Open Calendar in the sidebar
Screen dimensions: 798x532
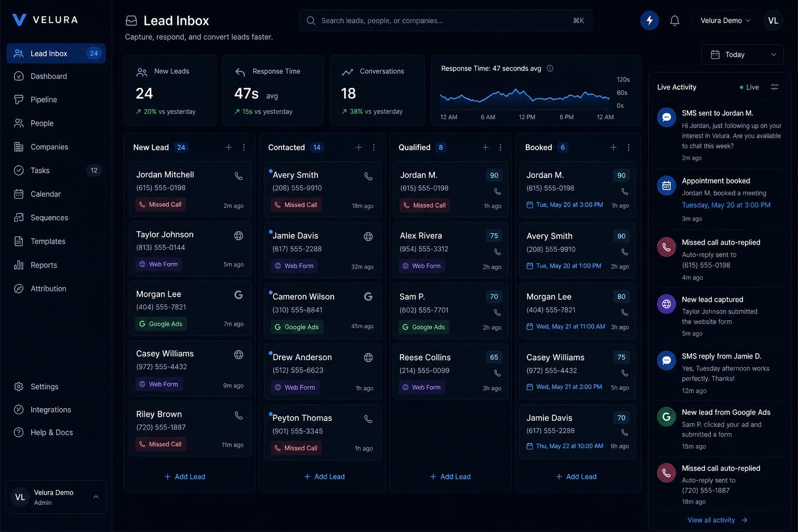(x=56, y=194)
